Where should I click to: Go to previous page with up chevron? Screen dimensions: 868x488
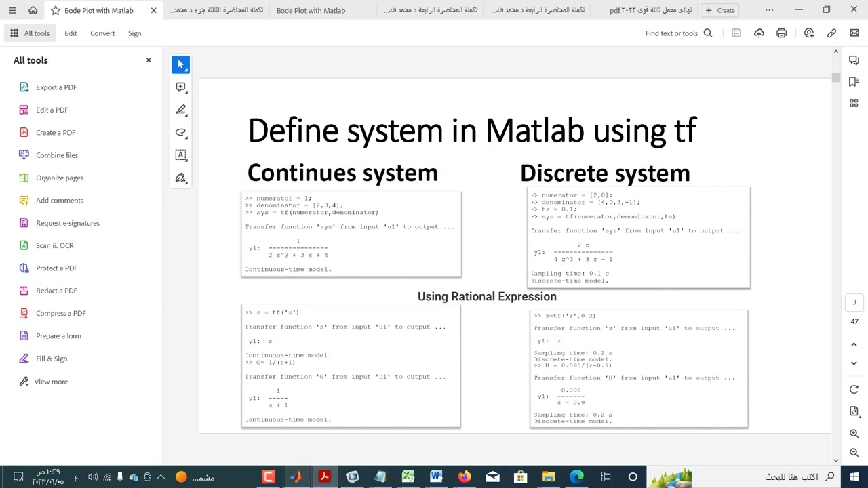pyautogui.click(x=854, y=344)
